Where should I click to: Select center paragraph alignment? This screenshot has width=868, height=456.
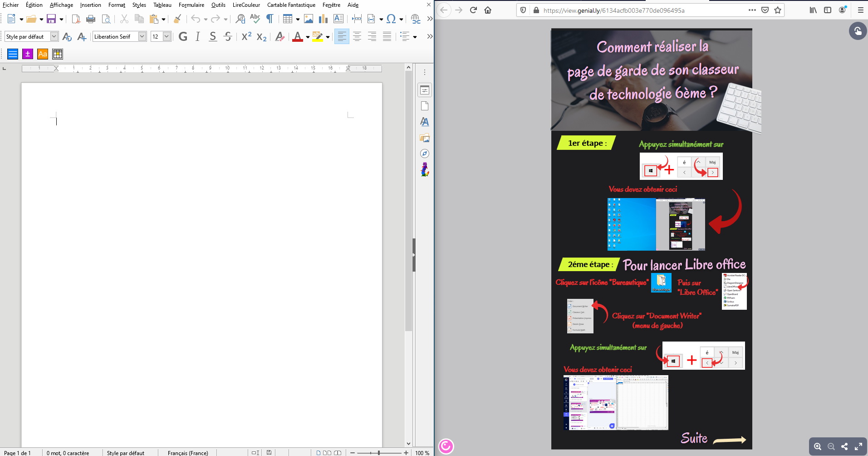(357, 36)
